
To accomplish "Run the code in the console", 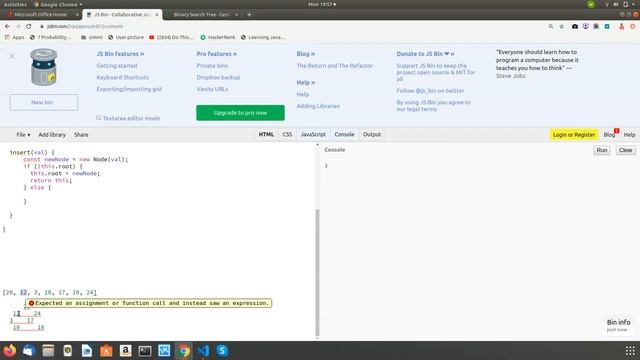I will [602, 150].
